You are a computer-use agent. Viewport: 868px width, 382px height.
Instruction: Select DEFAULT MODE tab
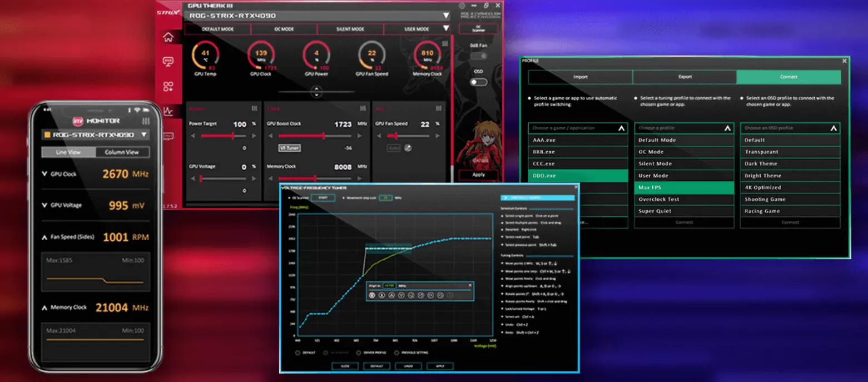[217, 28]
